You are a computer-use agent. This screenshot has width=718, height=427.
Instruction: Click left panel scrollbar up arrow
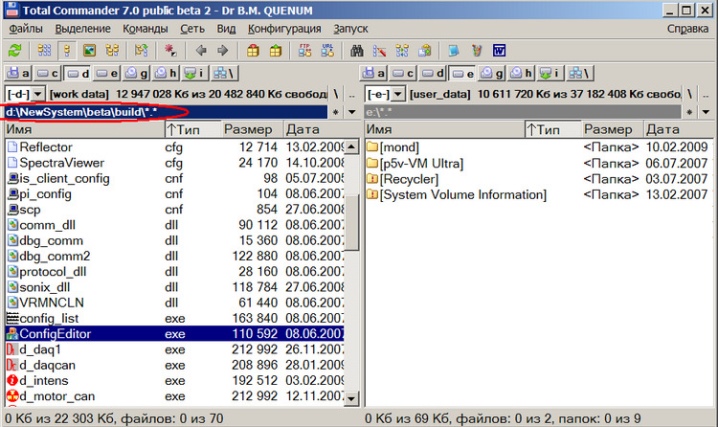(x=351, y=146)
